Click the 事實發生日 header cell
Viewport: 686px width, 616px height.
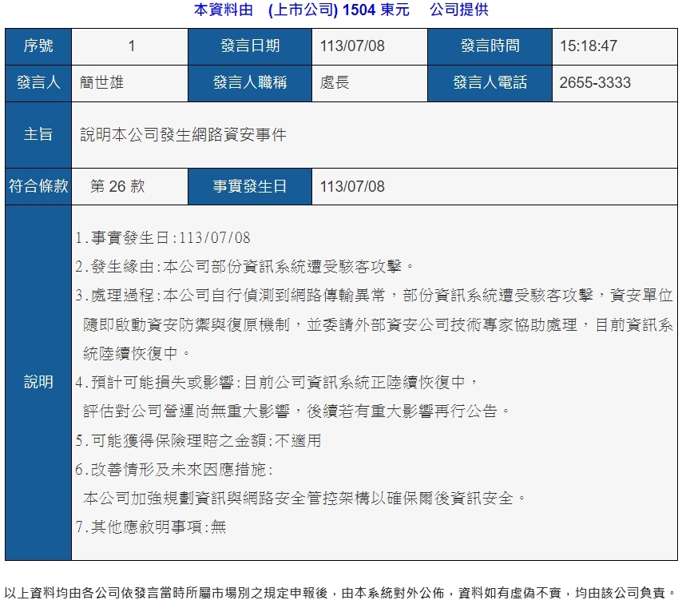250,186
